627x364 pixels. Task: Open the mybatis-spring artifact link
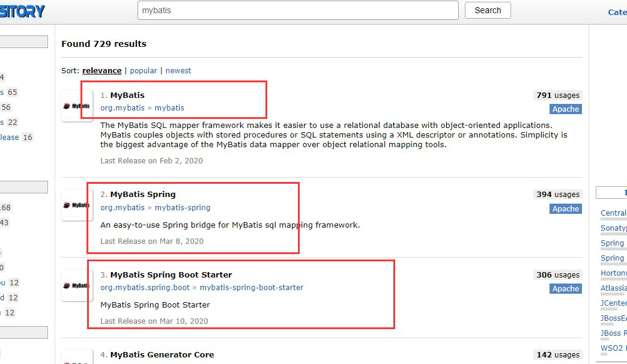(183, 208)
